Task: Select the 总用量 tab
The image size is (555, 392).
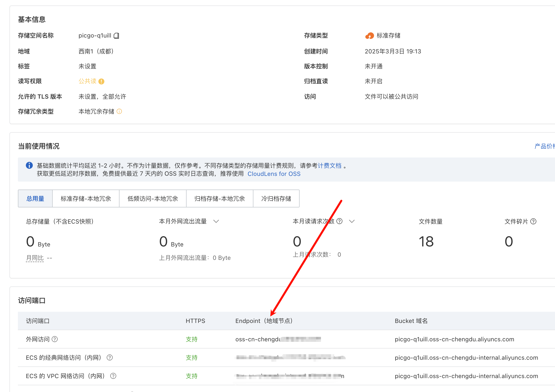Action: [x=35, y=198]
